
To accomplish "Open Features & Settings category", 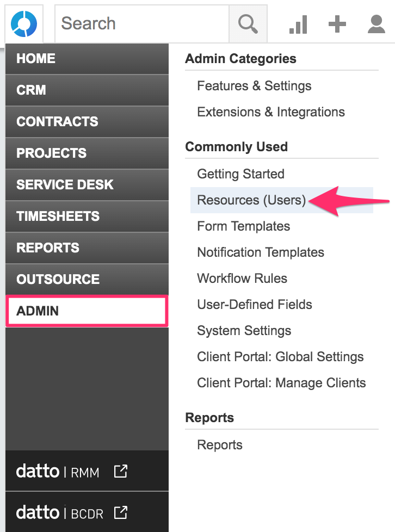I will (254, 86).
